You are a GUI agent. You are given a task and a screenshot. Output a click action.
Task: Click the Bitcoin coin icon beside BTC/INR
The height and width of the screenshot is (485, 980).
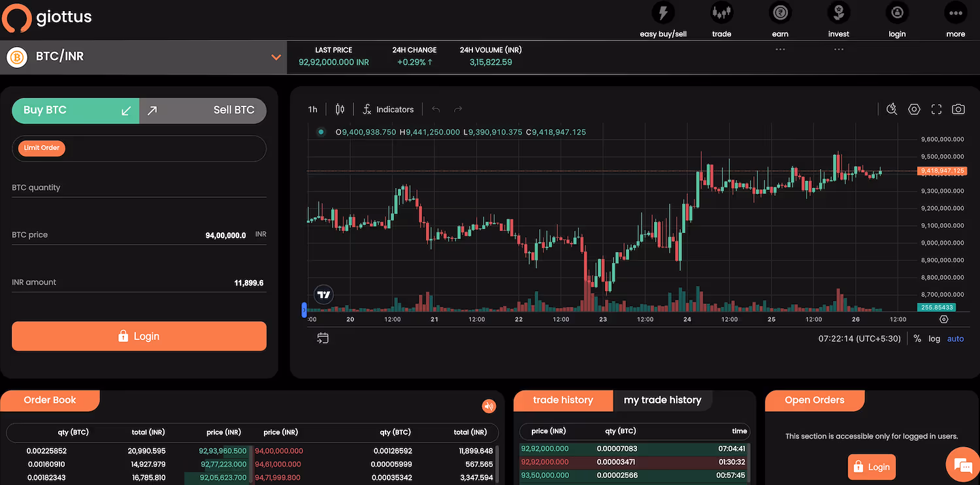[17, 57]
